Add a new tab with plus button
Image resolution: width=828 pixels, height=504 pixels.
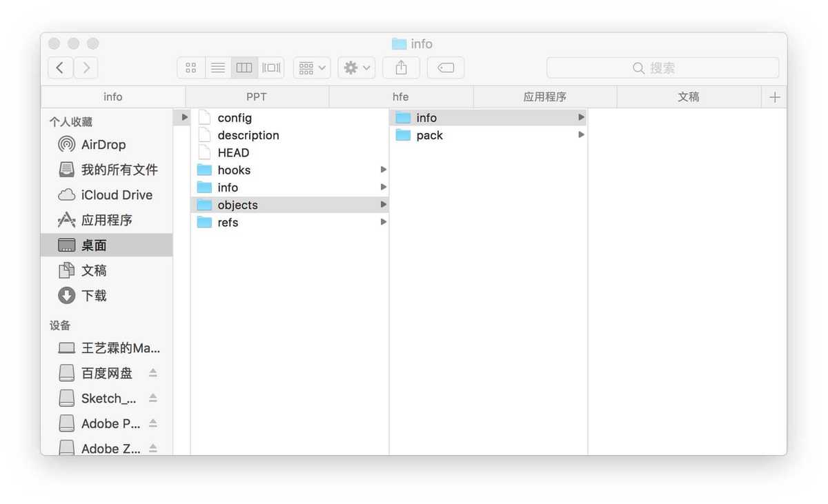pyautogui.click(x=774, y=97)
